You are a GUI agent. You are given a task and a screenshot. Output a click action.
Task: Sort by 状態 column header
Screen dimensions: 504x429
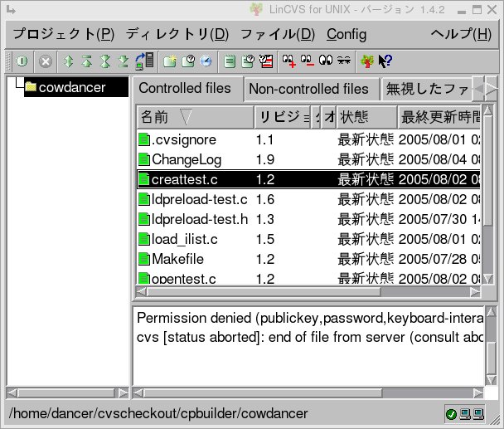[x=366, y=117]
